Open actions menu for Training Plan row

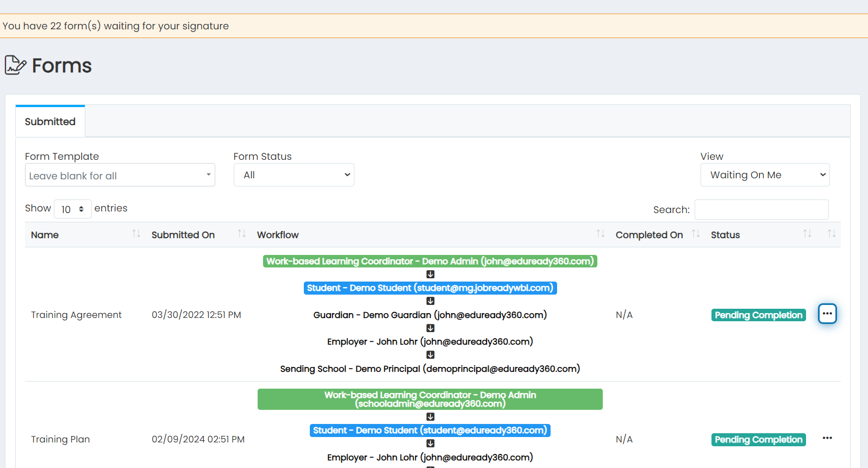point(827,438)
